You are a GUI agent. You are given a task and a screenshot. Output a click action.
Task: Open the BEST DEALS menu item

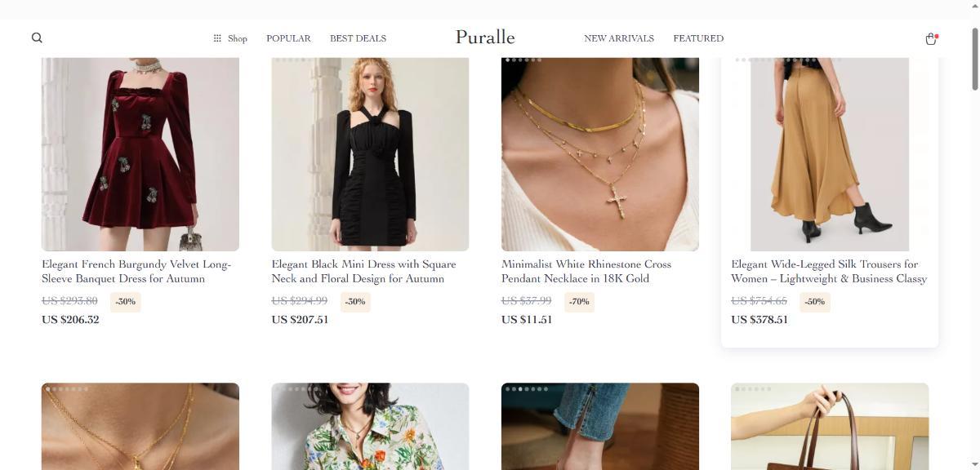[358, 38]
